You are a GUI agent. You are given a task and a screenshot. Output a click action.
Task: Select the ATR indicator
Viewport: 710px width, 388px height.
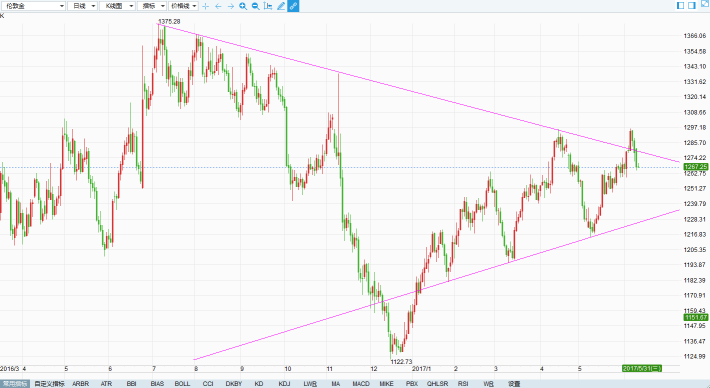coord(106,384)
